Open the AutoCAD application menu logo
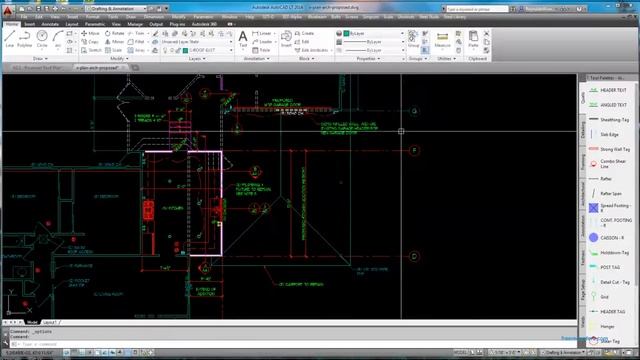 click(7, 10)
